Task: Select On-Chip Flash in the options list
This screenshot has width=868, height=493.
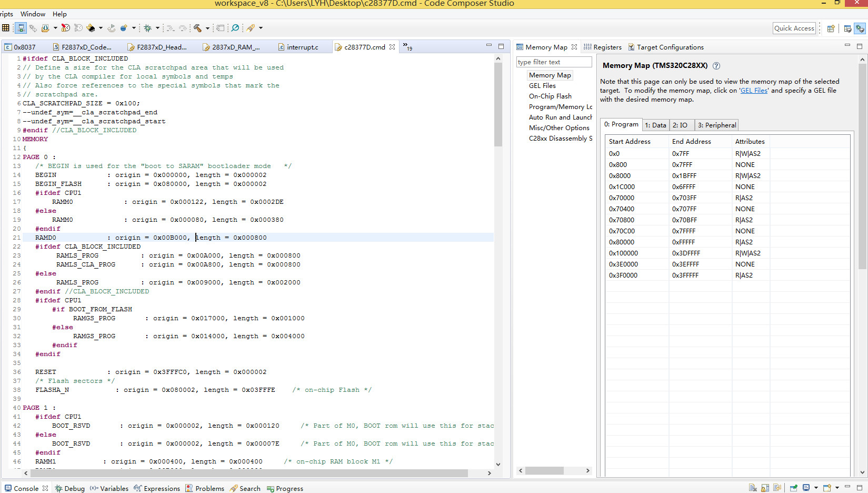Action: [550, 96]
